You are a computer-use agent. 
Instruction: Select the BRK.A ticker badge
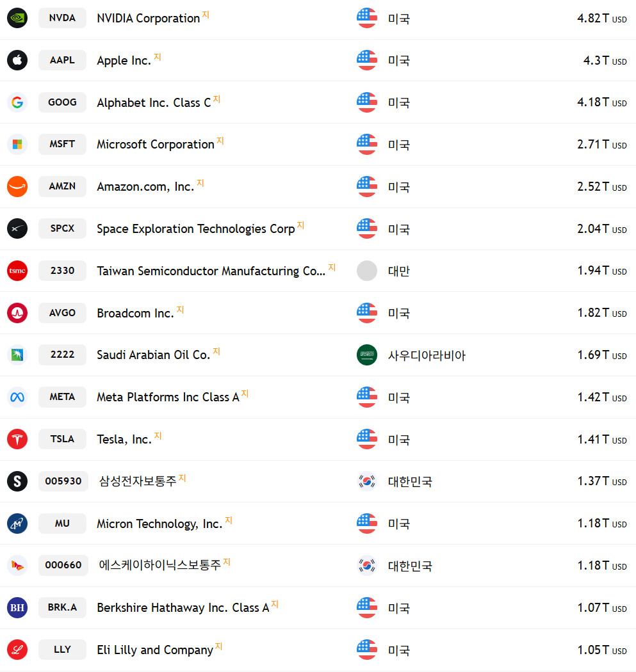62,608
